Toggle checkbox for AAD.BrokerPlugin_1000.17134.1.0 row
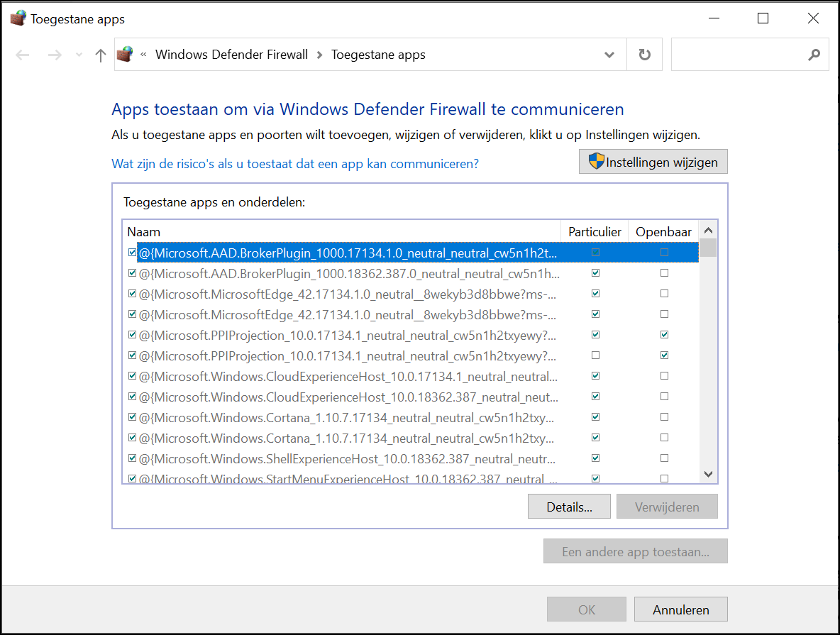 [133, 253]
